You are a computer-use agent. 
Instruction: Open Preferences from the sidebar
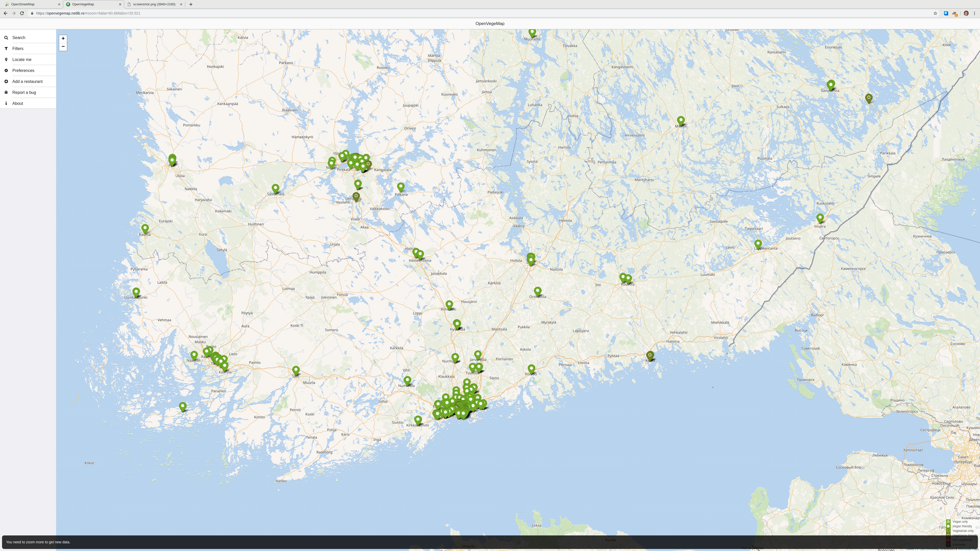coord(28,71)
